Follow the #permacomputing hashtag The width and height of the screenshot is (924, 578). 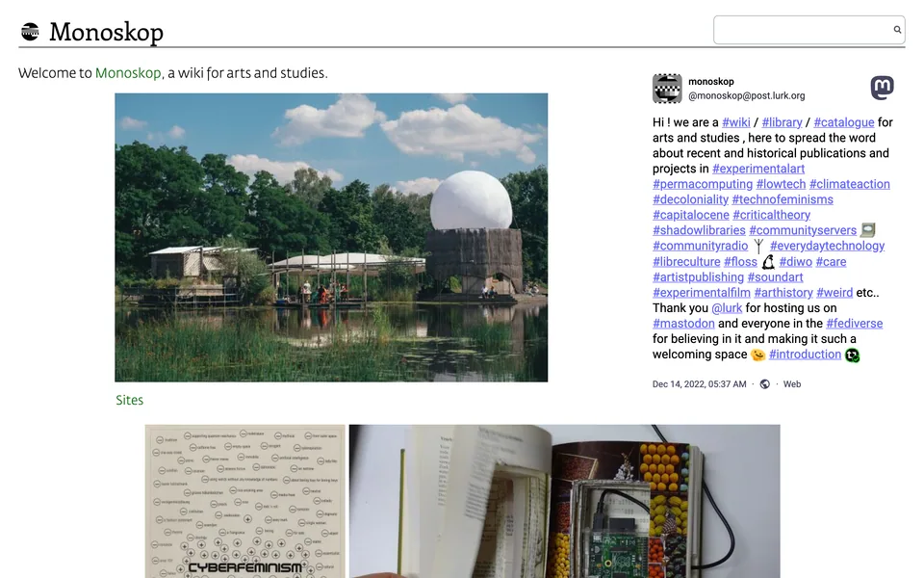tap(703, 184)
